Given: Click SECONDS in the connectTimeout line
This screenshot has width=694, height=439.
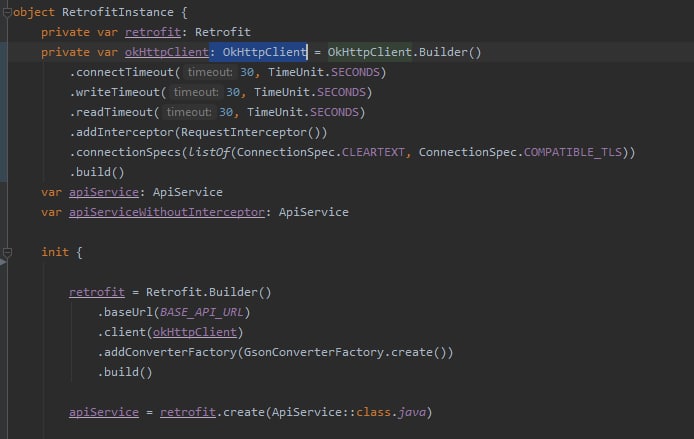Looking at the screenshot, I should [x=355, y=72].
